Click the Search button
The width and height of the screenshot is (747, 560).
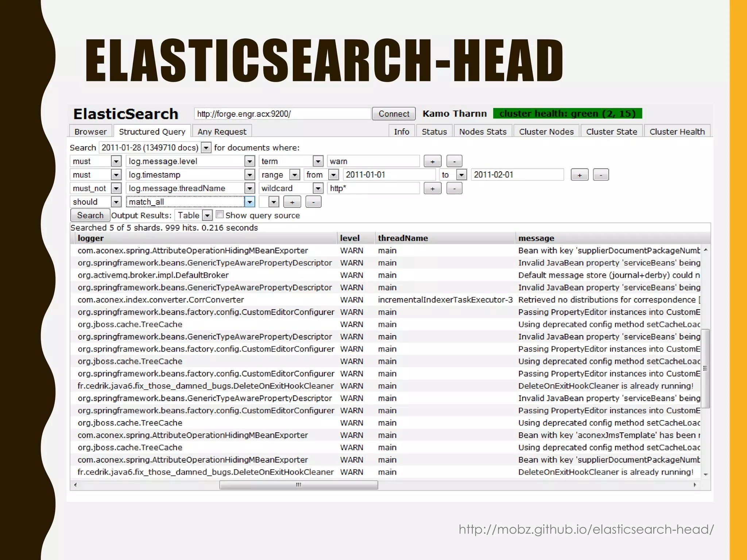(90, 215)
